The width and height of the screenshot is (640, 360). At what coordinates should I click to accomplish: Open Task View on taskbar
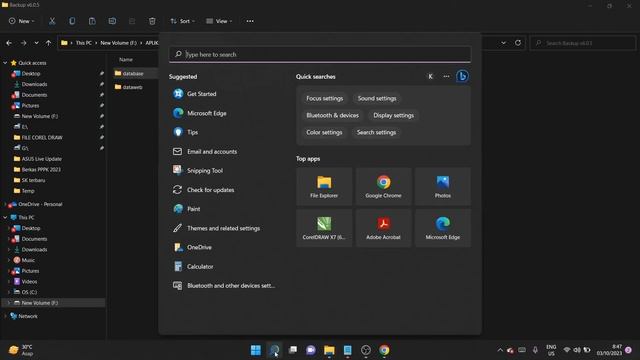[293, 350]
